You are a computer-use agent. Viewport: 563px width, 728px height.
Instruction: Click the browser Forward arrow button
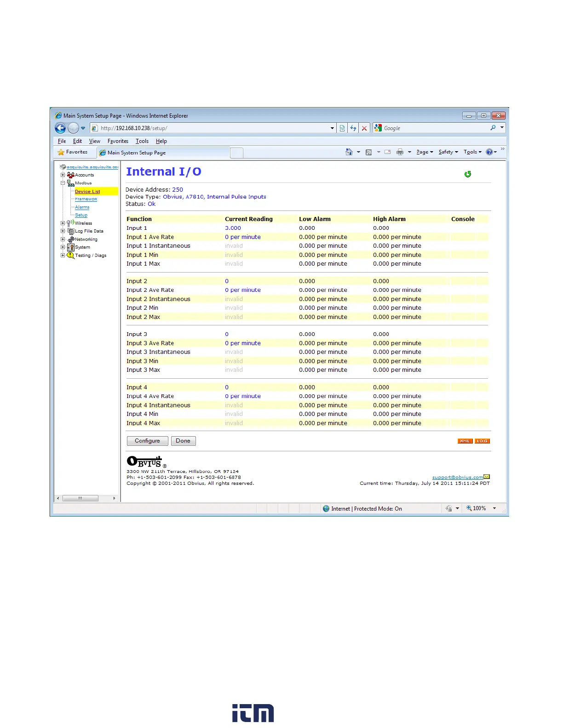tap(74, 128)
